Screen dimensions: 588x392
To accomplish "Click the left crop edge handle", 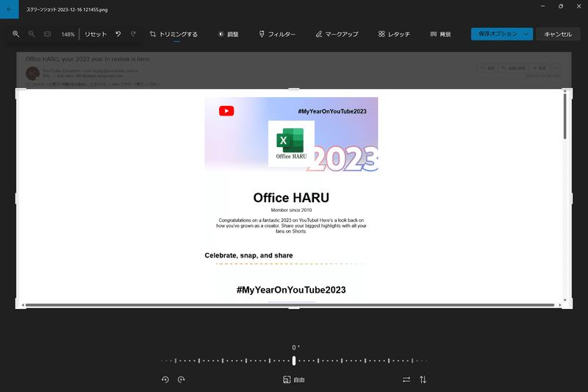I will [15, 199].
